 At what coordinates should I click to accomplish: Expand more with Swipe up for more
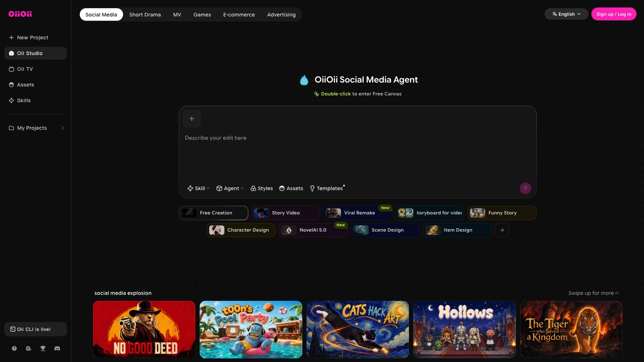coord(594,293)
